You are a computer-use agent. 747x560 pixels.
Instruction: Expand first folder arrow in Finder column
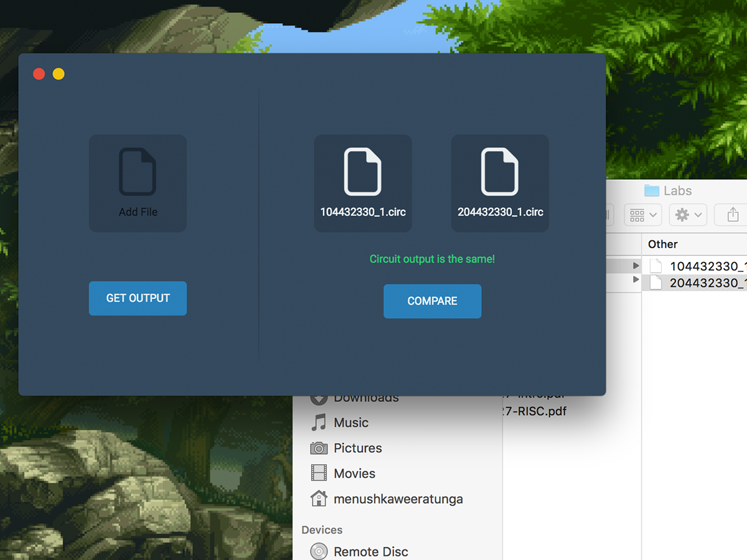tap(636, 266)
